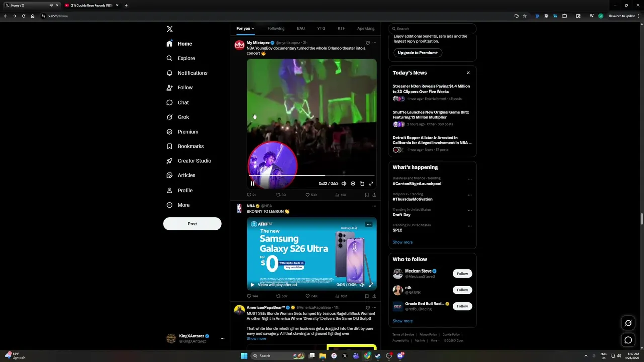
Task: Expand AmericanPapaBear post with Show more
Action: [256, 339]
